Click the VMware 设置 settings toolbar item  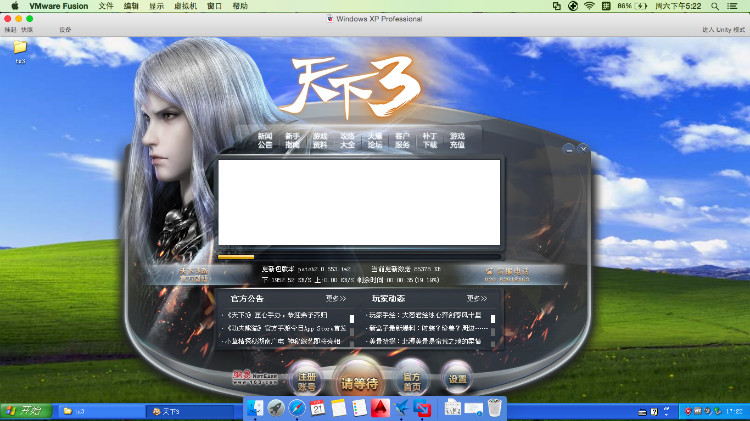click(x=65, y=29)
